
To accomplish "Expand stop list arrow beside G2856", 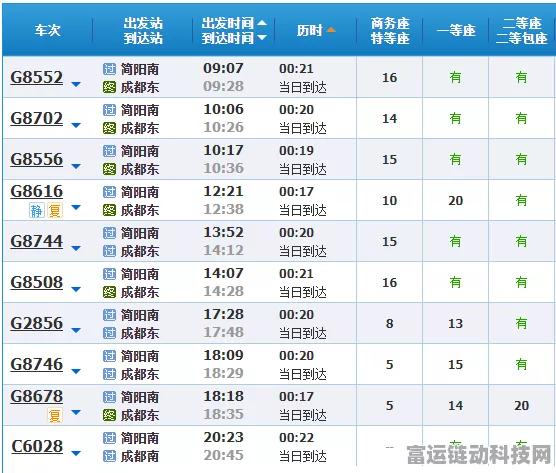I will [76, 330].
